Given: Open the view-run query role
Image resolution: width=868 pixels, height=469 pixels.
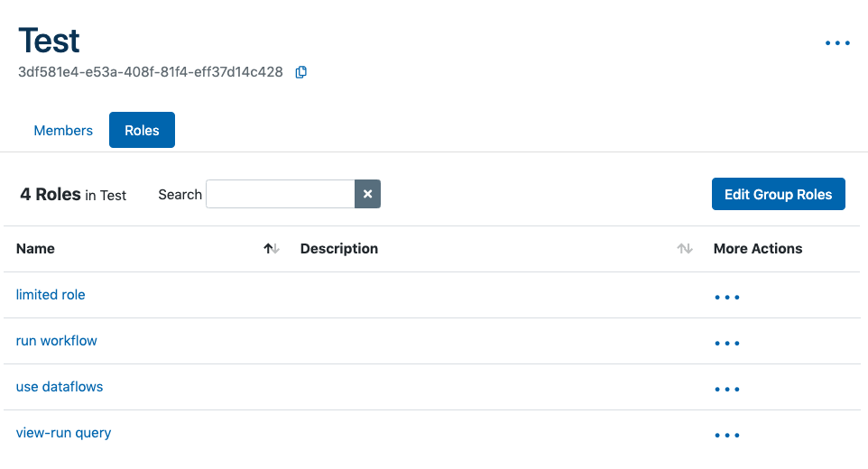Looking at the screenshot, I should (x=64, y=433).
